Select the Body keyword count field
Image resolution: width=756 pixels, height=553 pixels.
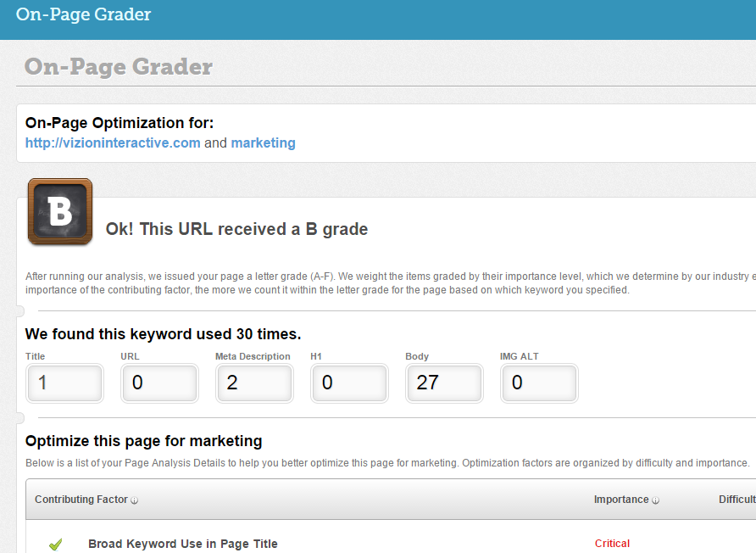[444, 383]
